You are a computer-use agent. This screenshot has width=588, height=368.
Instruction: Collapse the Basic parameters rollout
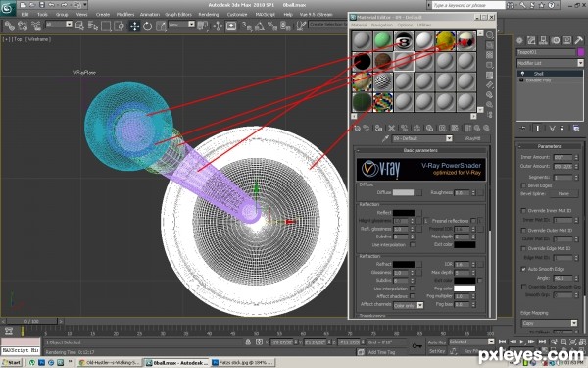[420, 150]
